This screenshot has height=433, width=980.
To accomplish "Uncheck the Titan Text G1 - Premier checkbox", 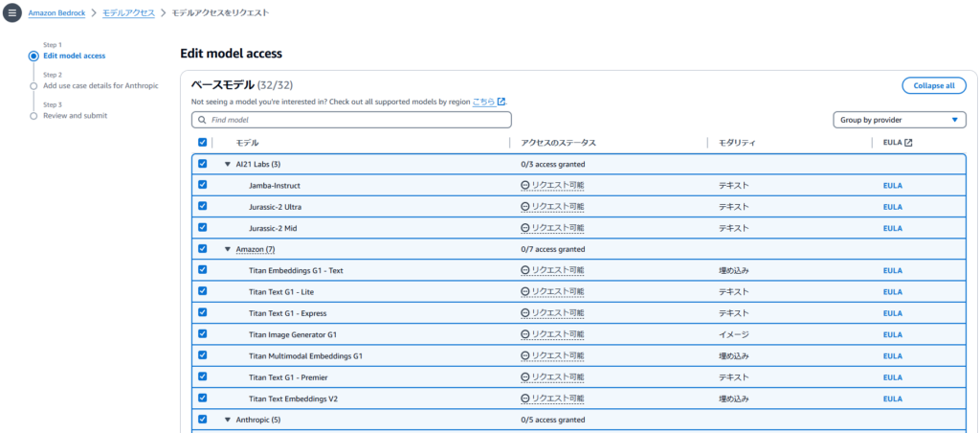I will (x=202, y=376).
